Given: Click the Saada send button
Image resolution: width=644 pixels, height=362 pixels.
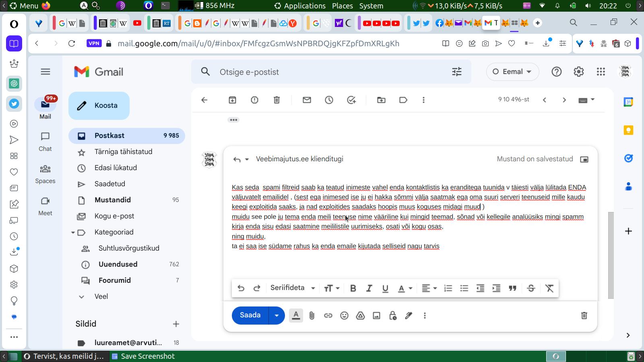Looking at the screenshot, I should coord(250,315).
